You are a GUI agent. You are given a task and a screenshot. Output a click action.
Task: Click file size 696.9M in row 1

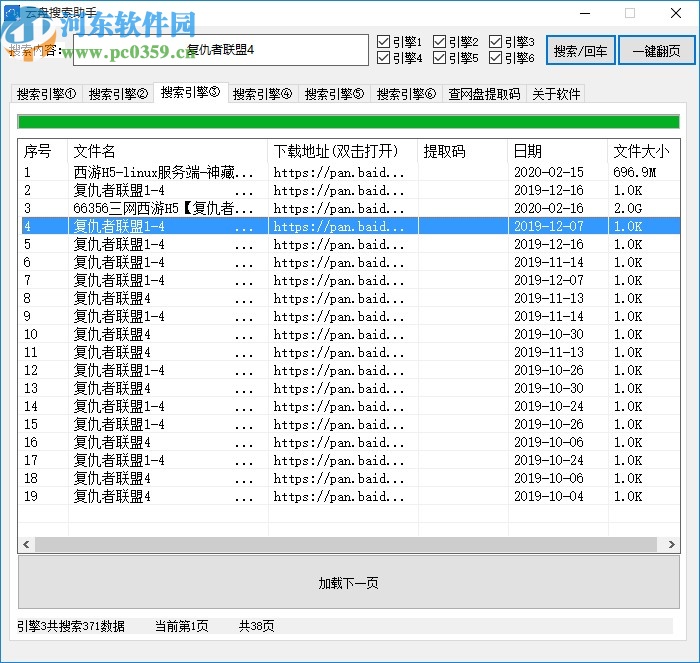pyautogui.click(x=634, y=172)
